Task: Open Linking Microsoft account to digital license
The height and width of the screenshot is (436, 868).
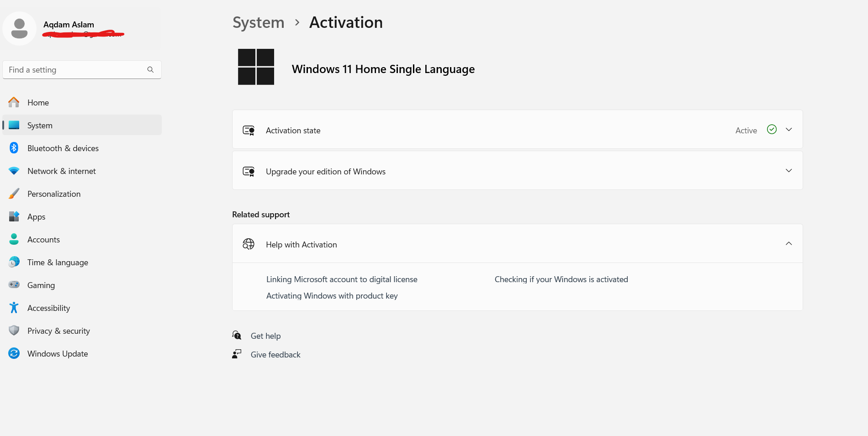Action: coord(342,279)
